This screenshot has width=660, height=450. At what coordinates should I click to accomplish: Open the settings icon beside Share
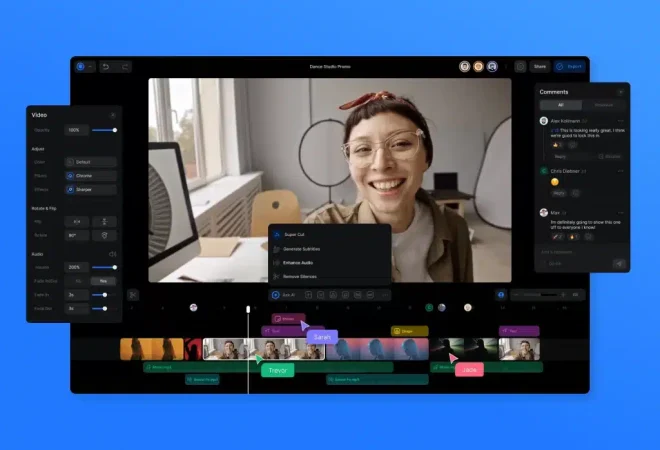click(520, 67)
